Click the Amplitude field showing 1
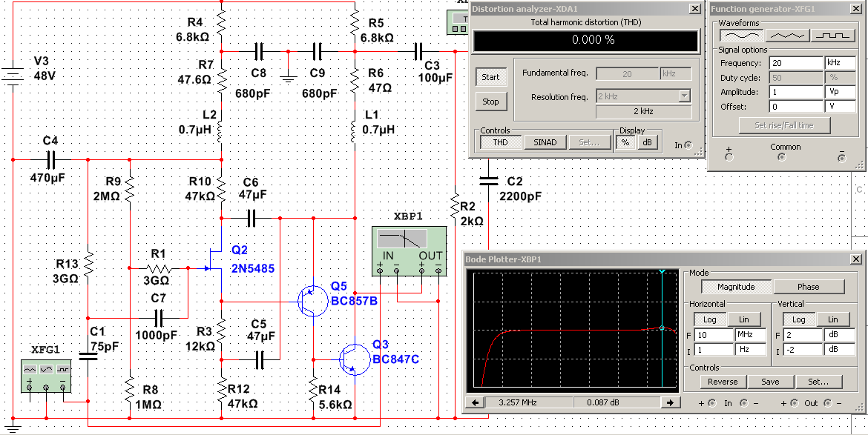 (x=795, y=92)
